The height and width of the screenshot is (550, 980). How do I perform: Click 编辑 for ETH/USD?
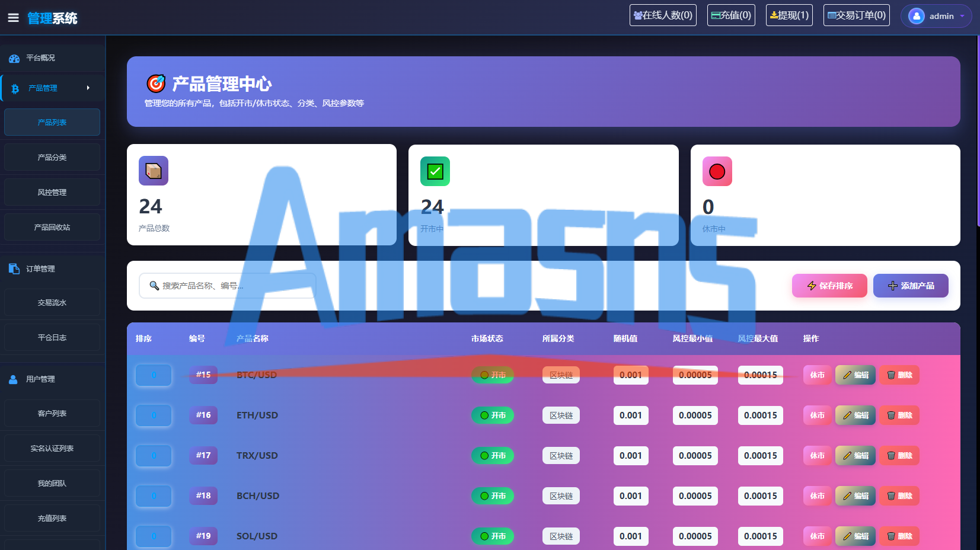pyautogui.click(x=855, y=415)
